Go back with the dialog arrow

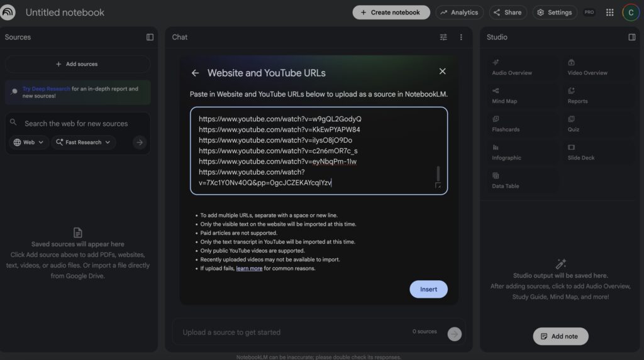[195, 73]
